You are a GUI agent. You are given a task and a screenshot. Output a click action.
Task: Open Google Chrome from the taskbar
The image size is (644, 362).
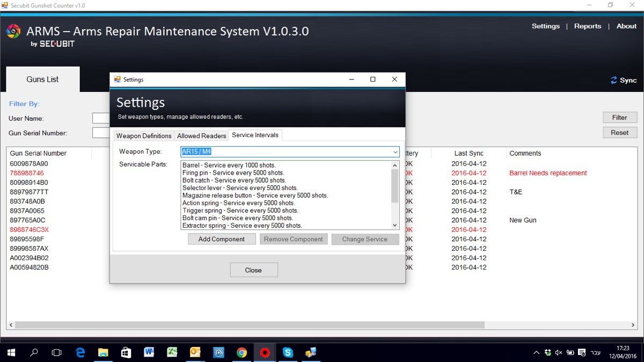(x=241, y=352)
